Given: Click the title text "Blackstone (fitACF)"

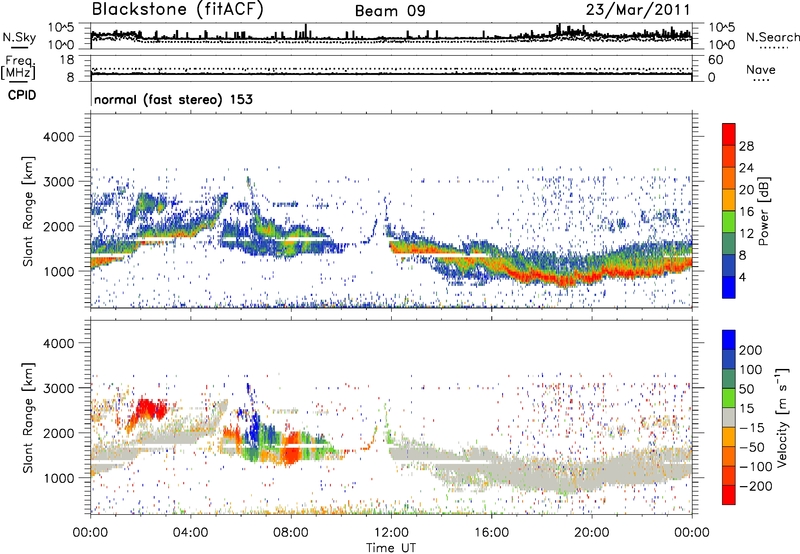Looking at the screenshot, I should tap(178, 10).
